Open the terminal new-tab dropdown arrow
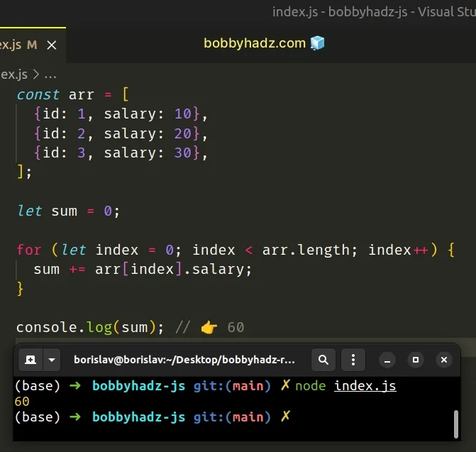Viewport: 476px width, 452px height. tap(52, 360)
